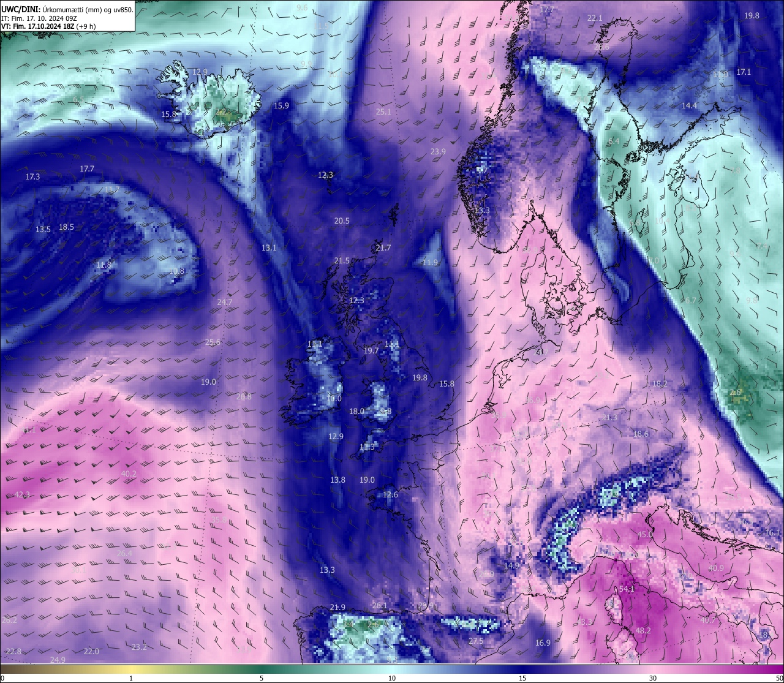
Task: Click the 15 tick on the colour scale
Action: (522, 678)
